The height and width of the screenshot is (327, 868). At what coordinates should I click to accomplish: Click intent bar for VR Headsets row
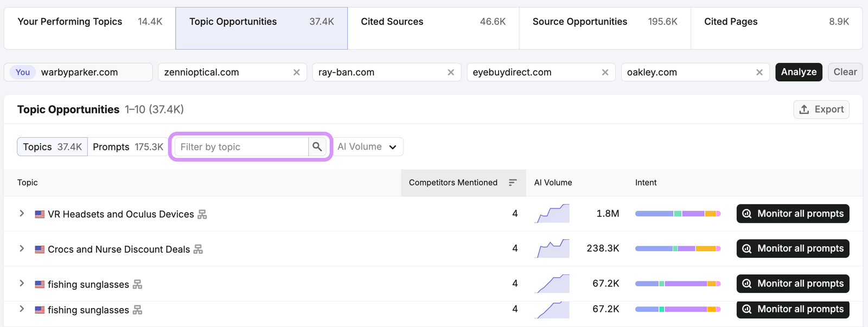point(678,214)
